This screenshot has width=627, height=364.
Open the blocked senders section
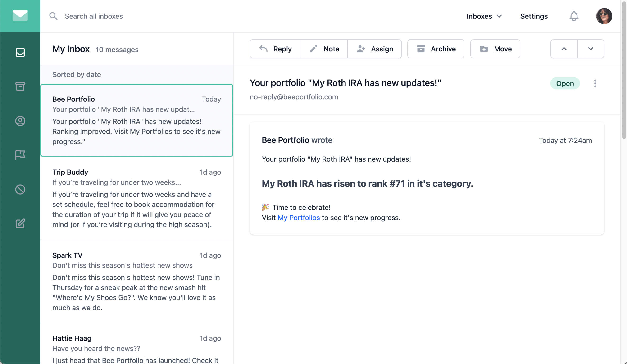point(20,189)
